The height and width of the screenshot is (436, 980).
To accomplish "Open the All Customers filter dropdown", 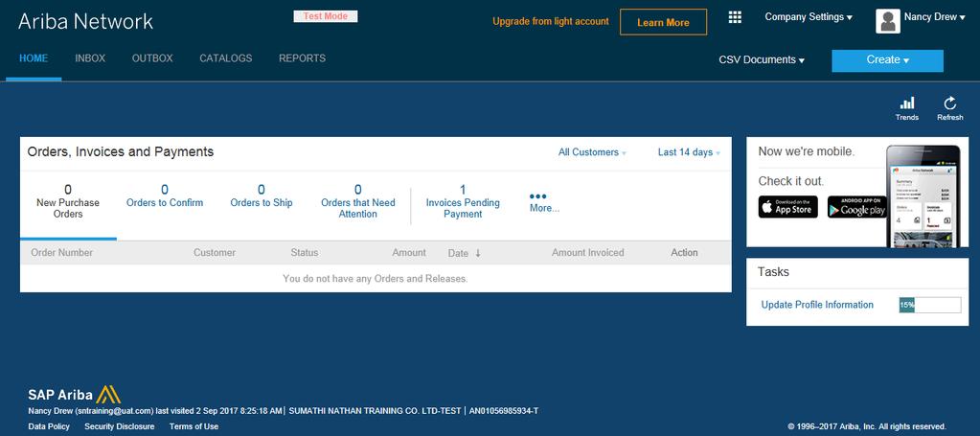I will [592, 152].
